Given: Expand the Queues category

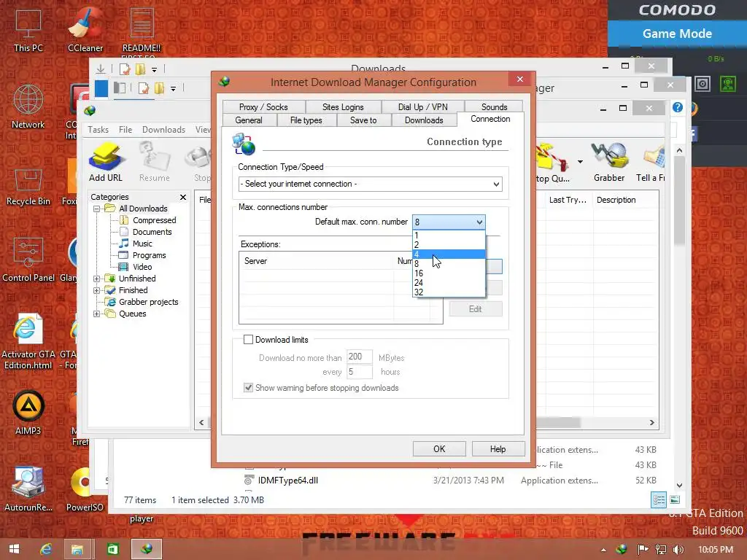Looking at the screenshot, I should tap(96, 314).
